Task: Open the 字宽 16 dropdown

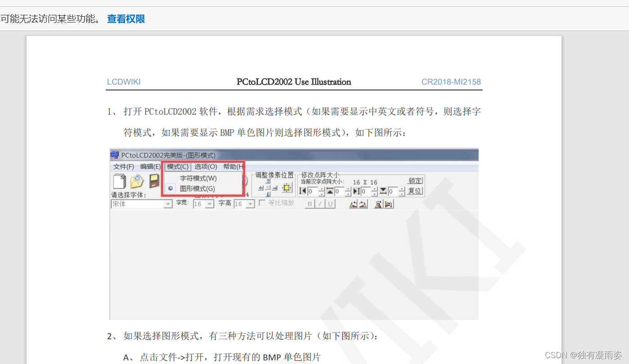Action: click(209, 204)
